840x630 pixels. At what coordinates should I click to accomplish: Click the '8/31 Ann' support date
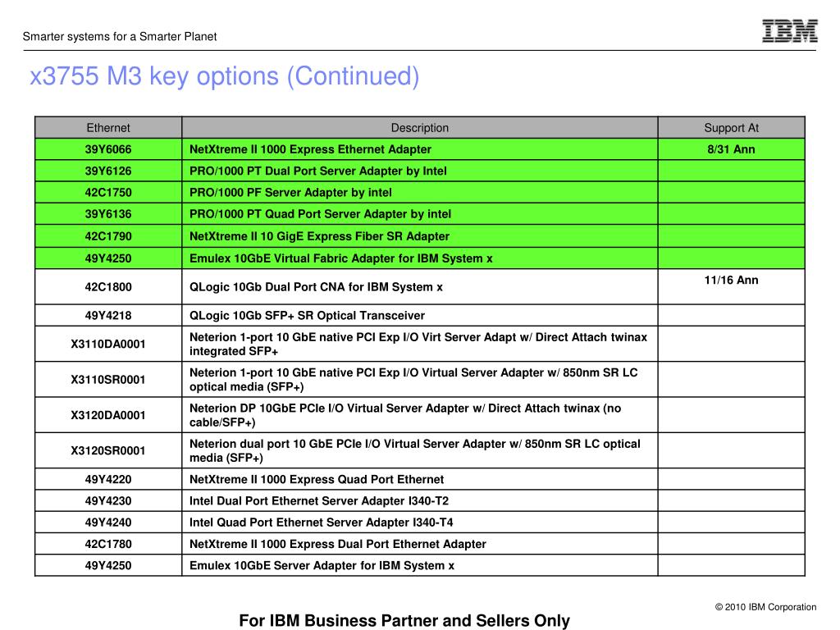click(x=731, y=149)
